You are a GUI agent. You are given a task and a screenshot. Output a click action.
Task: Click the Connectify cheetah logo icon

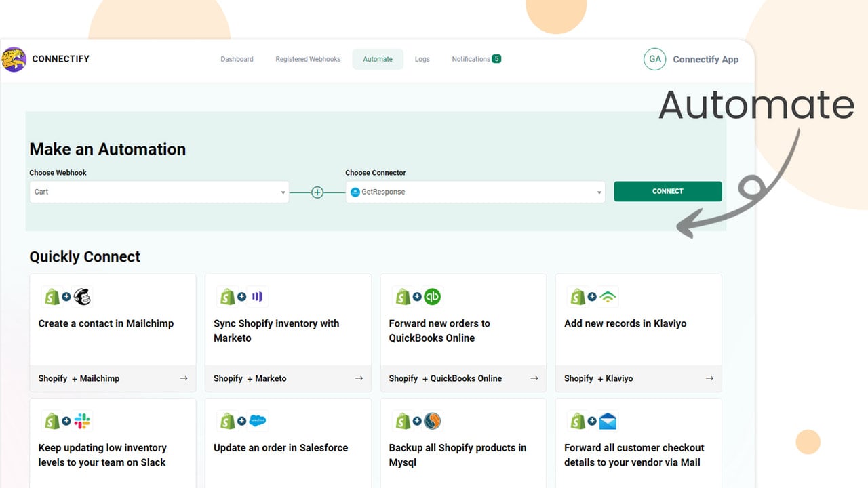pos(14,59)
